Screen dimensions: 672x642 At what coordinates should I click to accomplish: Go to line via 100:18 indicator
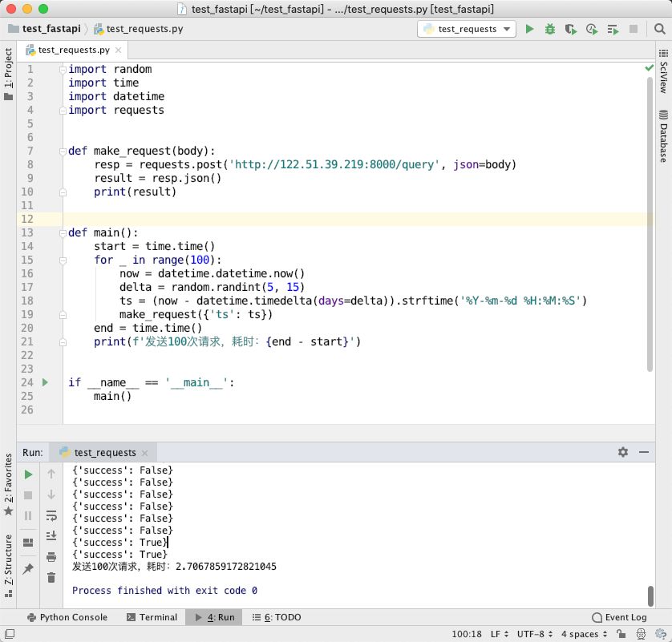(x=466, y=634)
